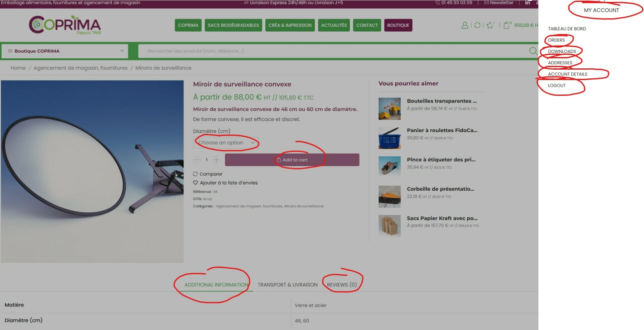Image resolution: width=644 pixels, height=330 pixels.
Task: Click the compare refresh icon in header
Action: tap(477, 25)
